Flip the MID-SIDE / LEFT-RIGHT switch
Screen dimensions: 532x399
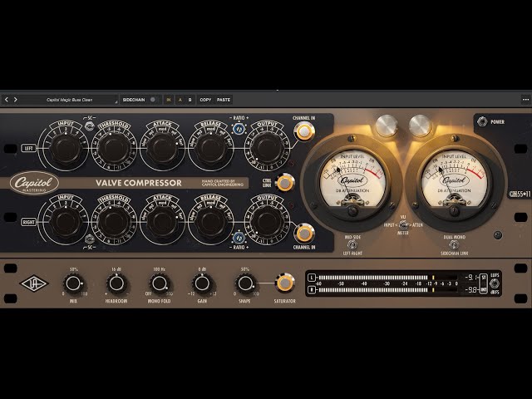click(352, 244)
